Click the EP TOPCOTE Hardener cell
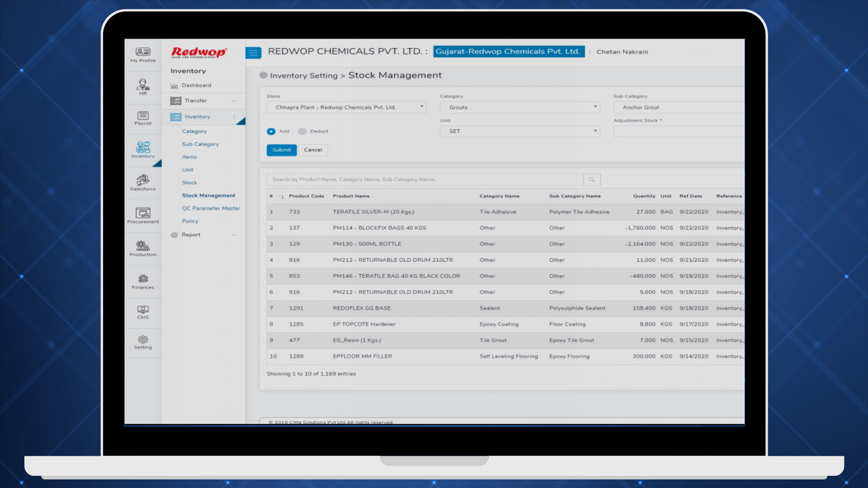The width and height of the screenshot is (868, 488). coord(364,324)
